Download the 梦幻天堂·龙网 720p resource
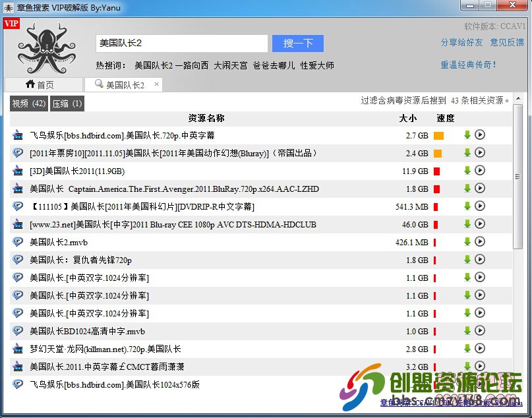The width and height of the screenshot is (532, 418). click(467, 349)
